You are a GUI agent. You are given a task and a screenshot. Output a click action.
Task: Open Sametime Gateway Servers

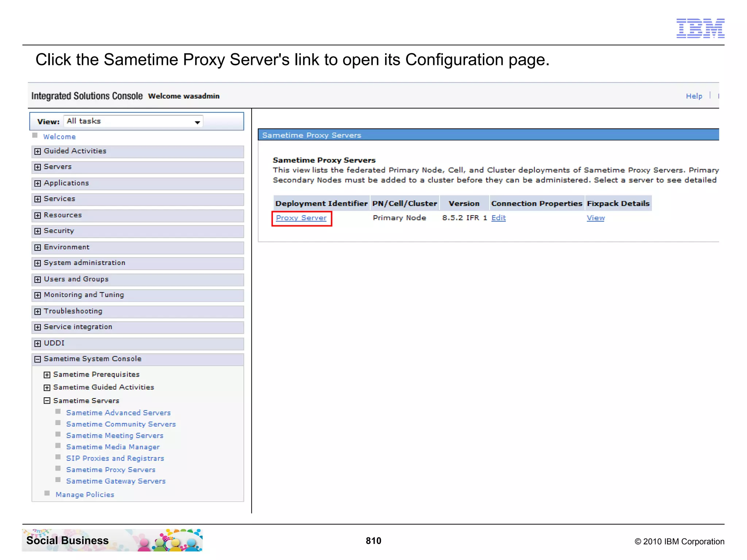116,481
